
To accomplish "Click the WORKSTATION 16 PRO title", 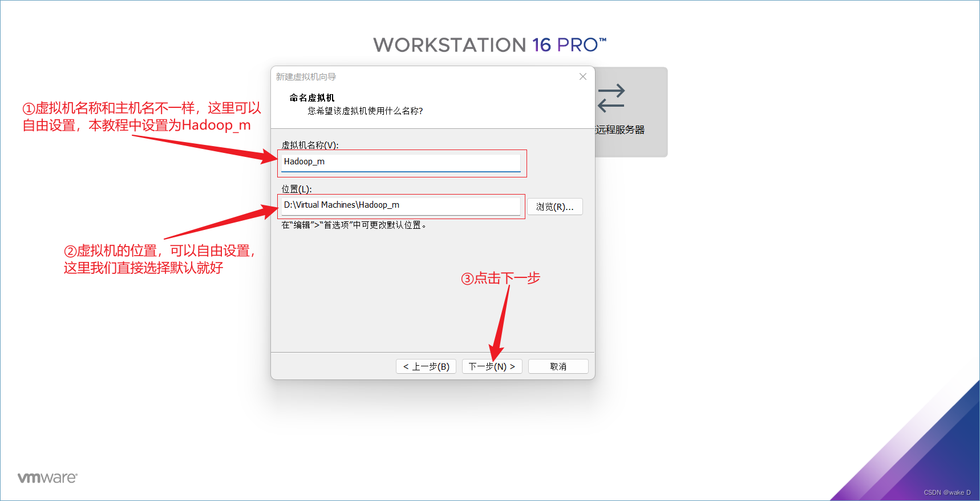I will tap(490, 45).
